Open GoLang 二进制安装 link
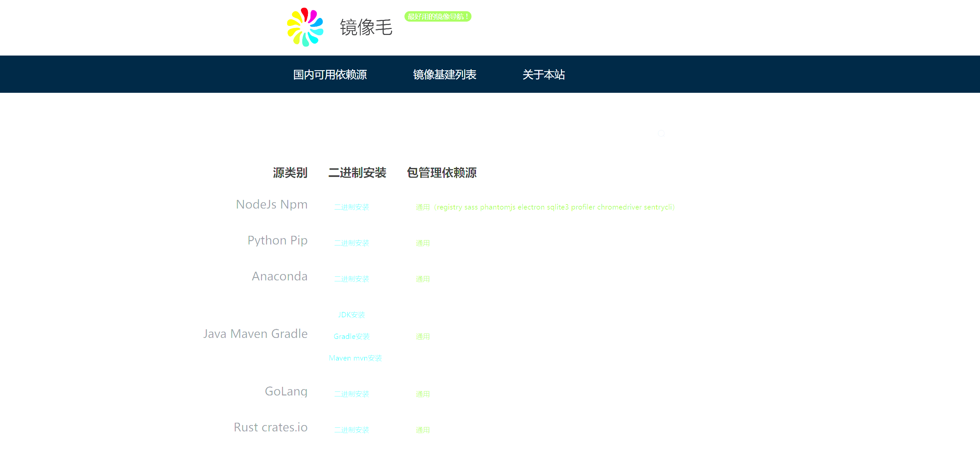The image size is (980, 451). [351, 394]
